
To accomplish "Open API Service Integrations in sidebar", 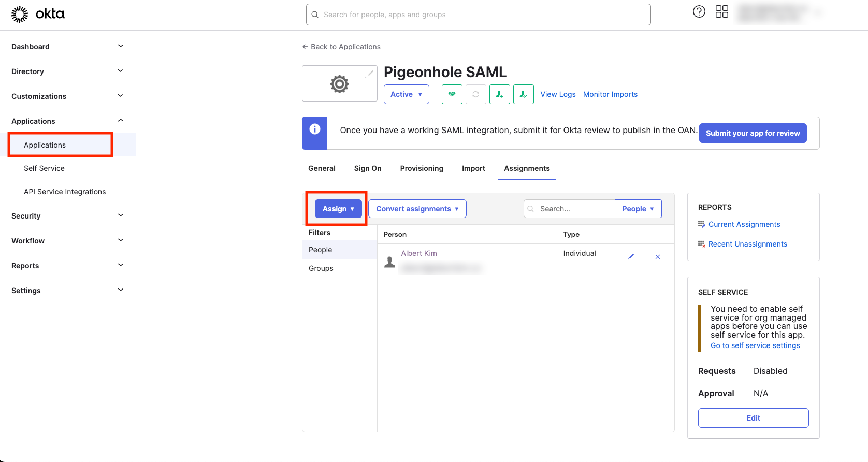I will [65, 192].
